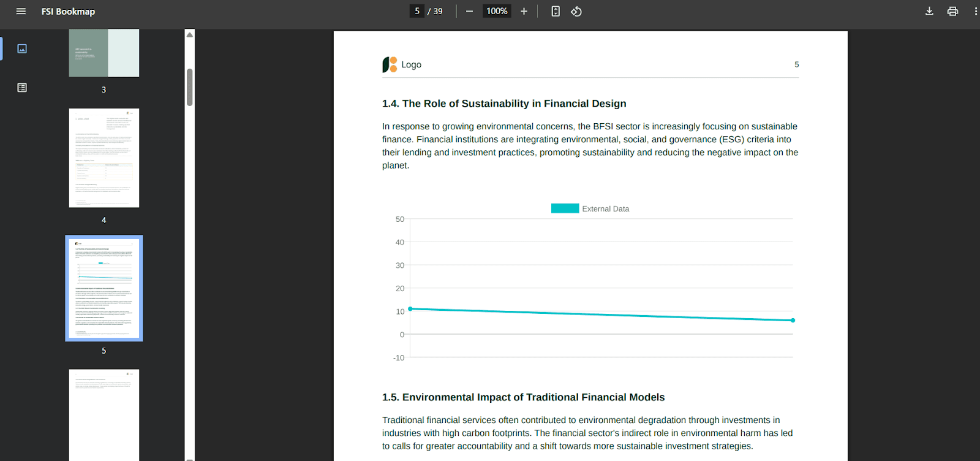Screen dimensions: 980x461
Task: Click the 100% zoom level field
Action: 497,11
